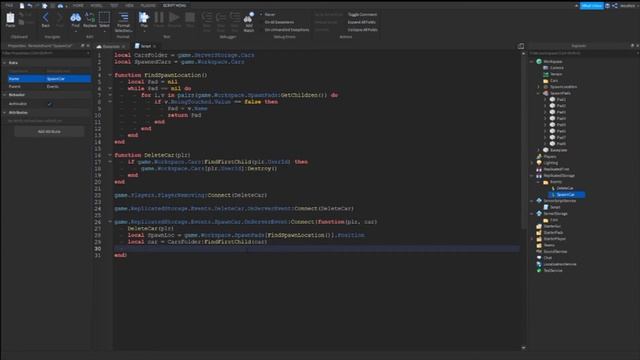
Task: Click the Name property value SpawnCar
Action: pyautogui.click(x=68, y=78)
